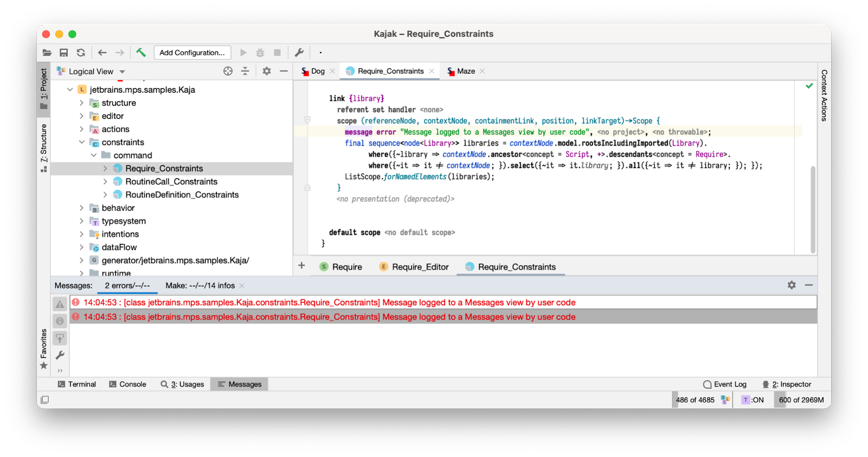Toggle warnings filter triangle in Messages sidebar
This screenshot has height=457, width=868.
[x=60, y=304]
